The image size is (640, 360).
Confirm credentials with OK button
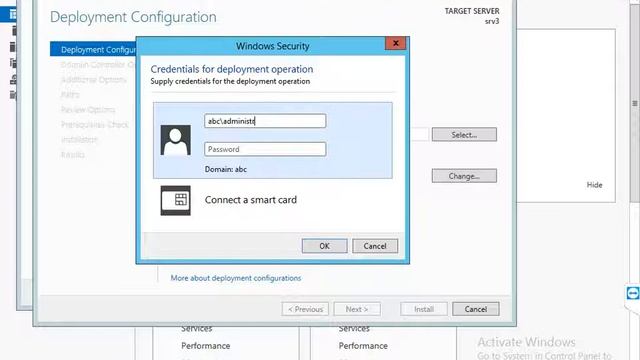point(324,246)
